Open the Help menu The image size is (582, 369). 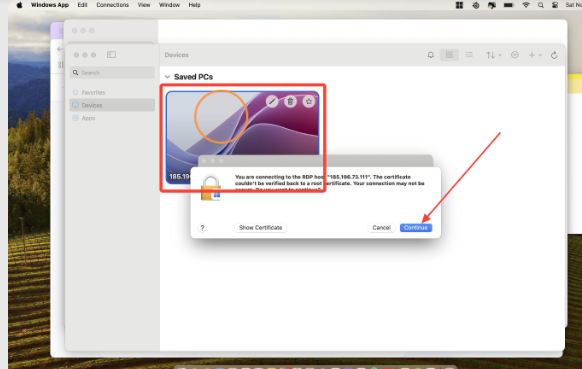(x=194, y=5)
